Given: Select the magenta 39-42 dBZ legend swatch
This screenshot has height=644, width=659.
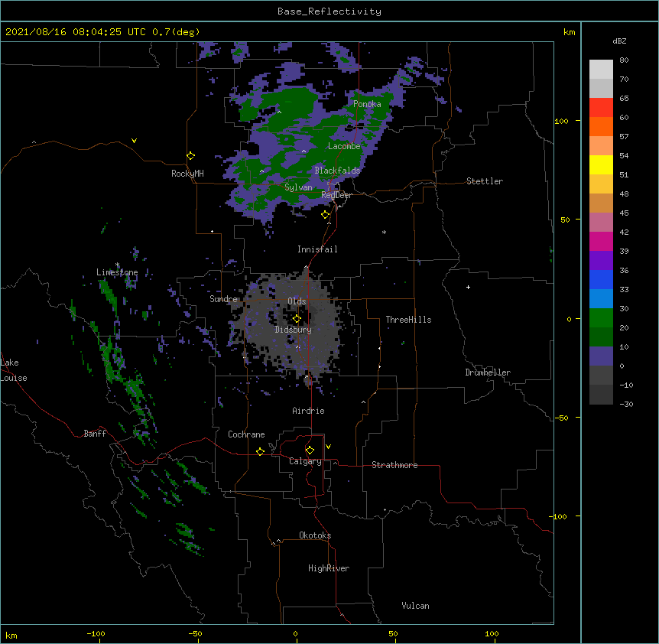Looking at the screenshot, I should pyautogui.click(x=601, y=241).
